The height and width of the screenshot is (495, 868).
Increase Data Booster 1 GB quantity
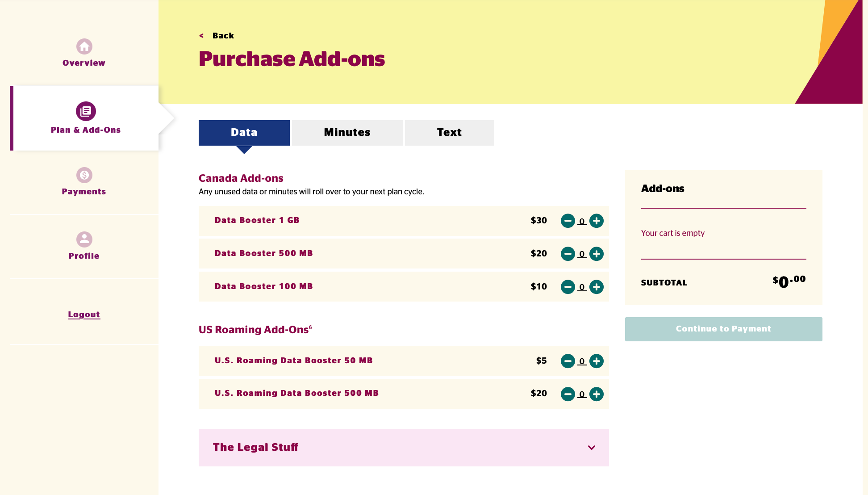pos(596,221)
